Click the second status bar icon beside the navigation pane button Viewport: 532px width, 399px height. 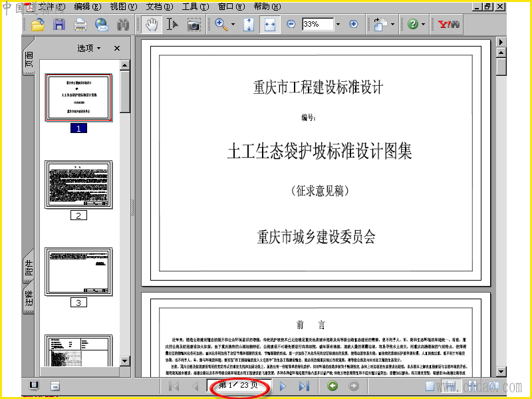[x=55, y=386]
